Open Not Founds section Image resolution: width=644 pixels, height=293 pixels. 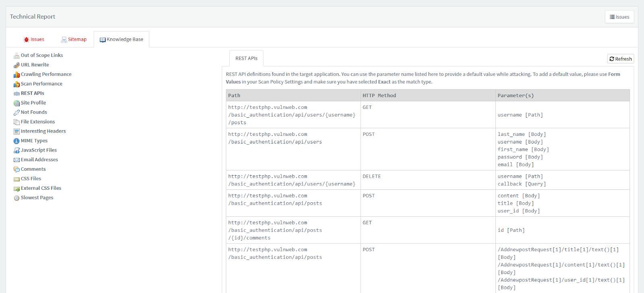coord(34,112)
